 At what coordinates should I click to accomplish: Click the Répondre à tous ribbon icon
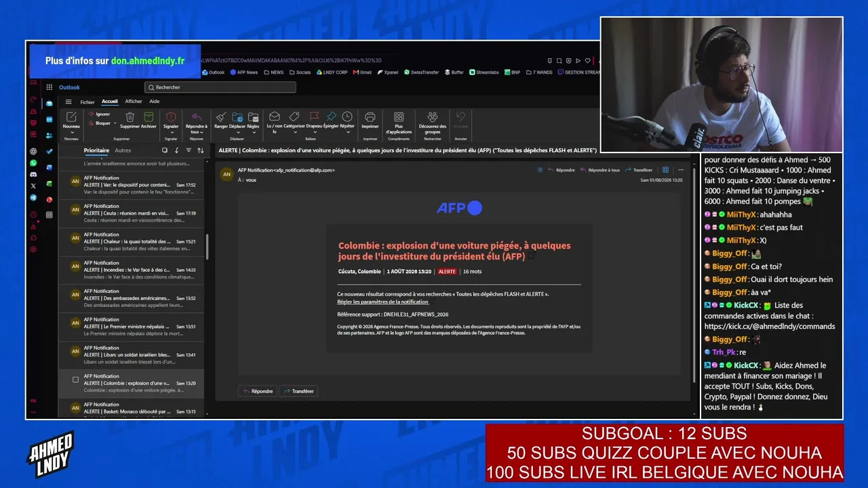196,117
